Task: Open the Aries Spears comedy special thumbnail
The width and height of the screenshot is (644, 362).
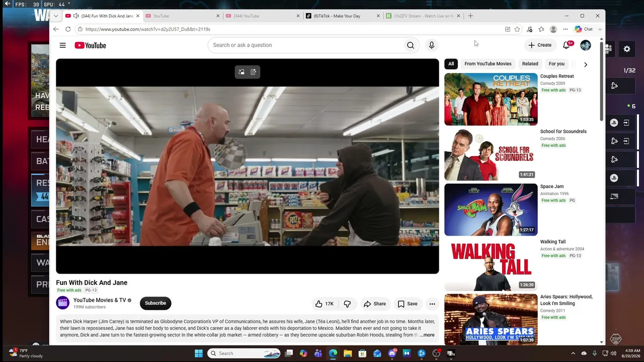Action: [x=491, y=319]
